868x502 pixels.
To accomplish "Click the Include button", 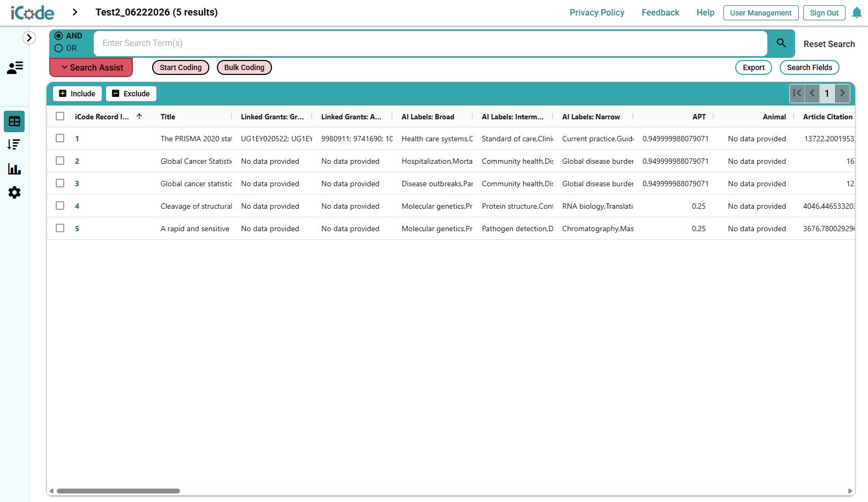I will point(77,94).
